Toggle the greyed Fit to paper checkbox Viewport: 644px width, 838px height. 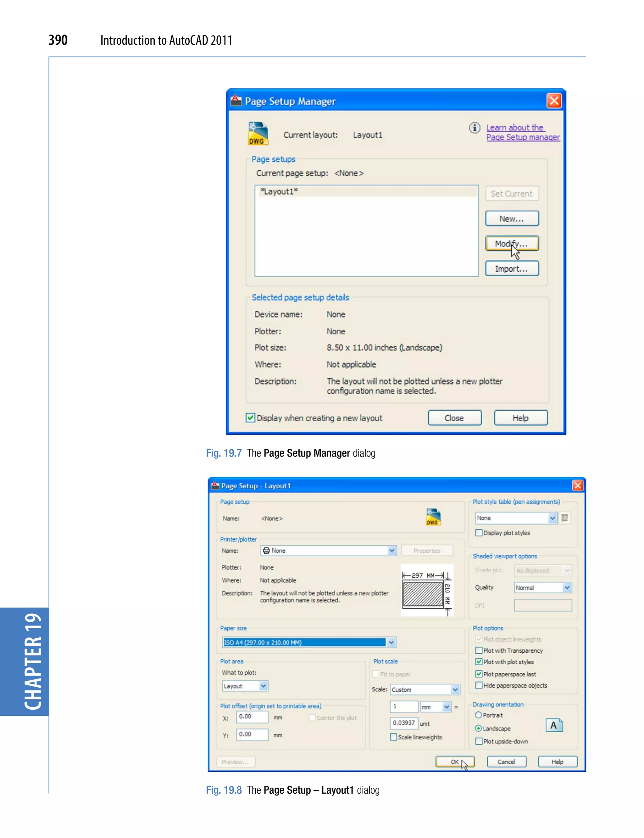pos(376,674)
